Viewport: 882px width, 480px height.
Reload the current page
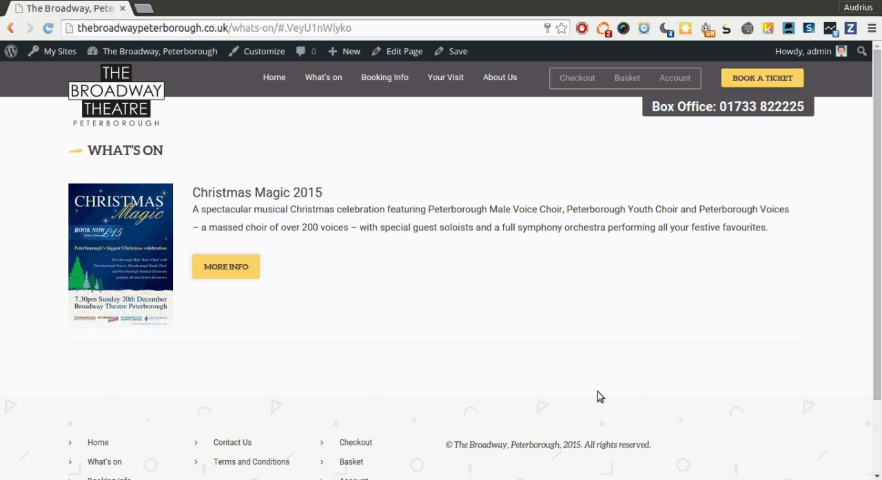point(48,28)
